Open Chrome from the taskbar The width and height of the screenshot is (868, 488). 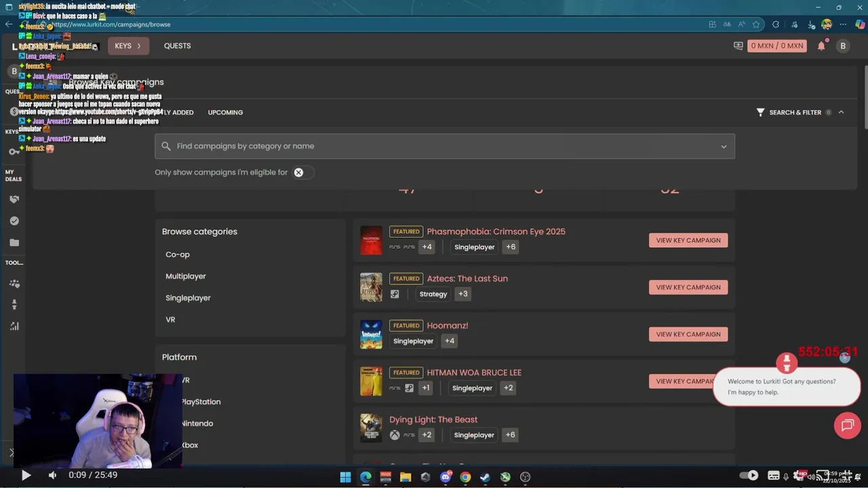point(465,477)
